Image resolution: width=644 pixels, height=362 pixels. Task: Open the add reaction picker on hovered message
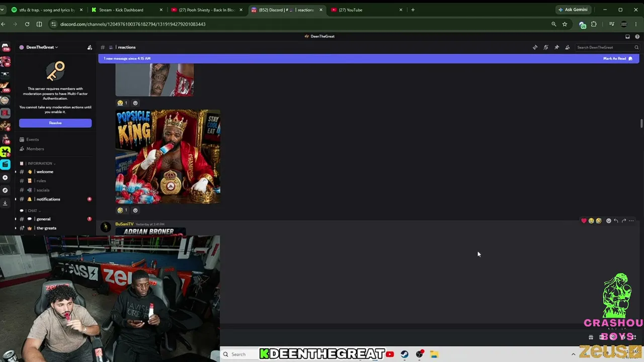(x=608, y=221)
